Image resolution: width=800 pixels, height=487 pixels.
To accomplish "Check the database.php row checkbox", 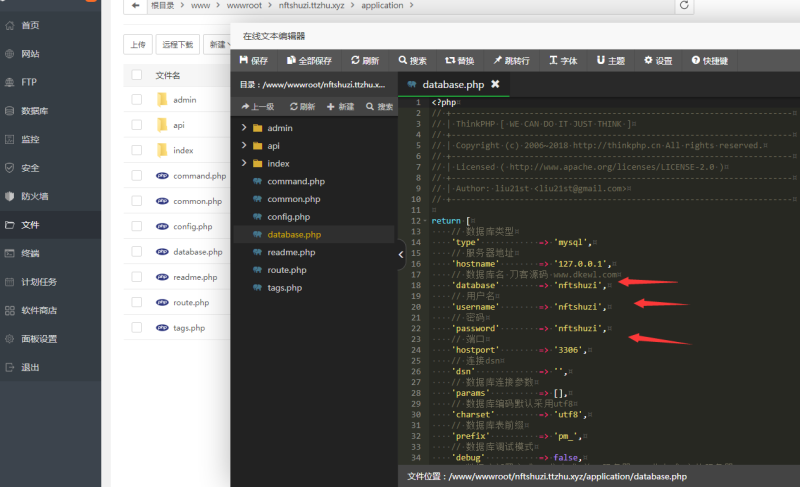I will (x=137, y=251).
